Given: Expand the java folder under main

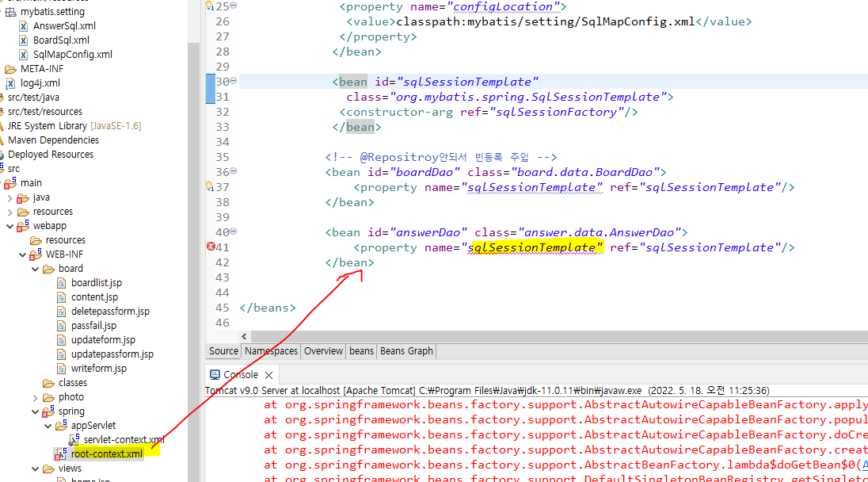Looking at the screenshot, I should click(x=10, y=197).
